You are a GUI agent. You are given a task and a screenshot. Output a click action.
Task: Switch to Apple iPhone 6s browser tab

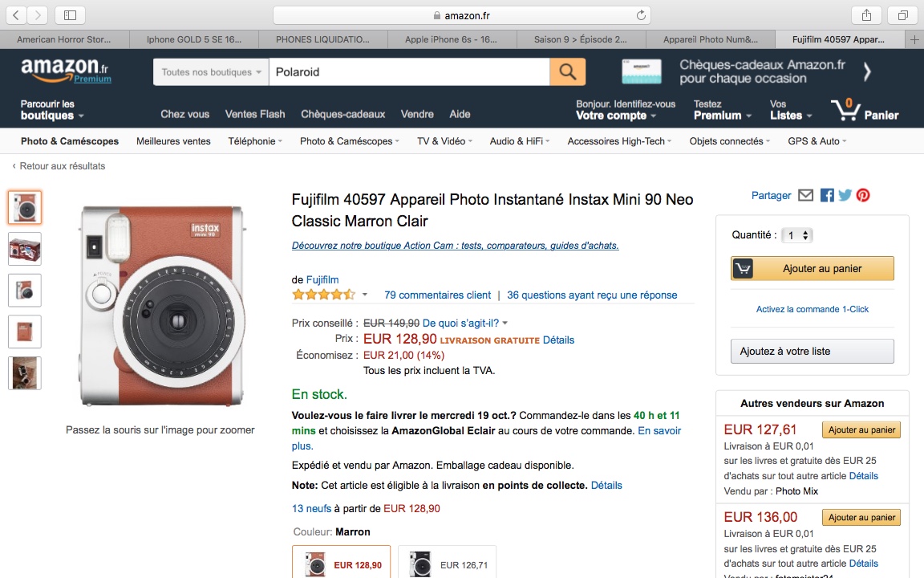[451, 39]
